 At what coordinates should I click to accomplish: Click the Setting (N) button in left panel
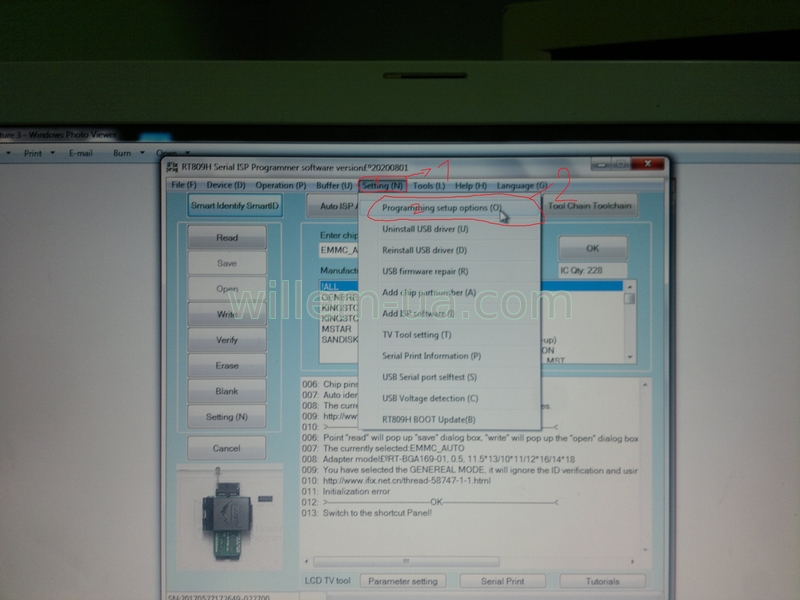[227, 417]
